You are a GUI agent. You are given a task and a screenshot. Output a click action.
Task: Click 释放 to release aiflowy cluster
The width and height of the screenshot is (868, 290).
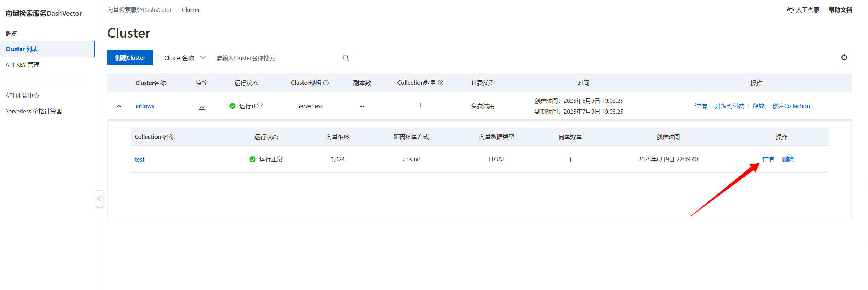click(x=758, y=106)
